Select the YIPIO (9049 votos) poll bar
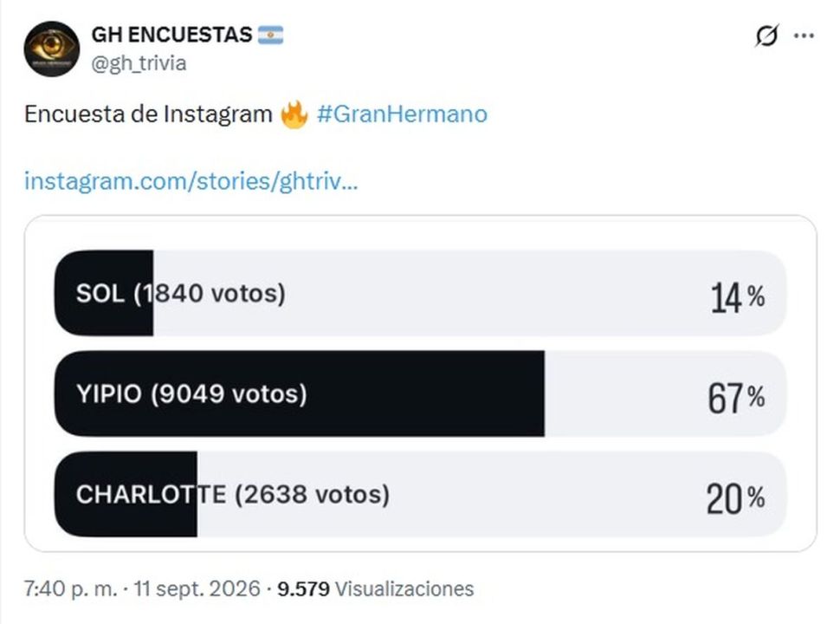The image size is (840, 624). (x=421, y=393)
